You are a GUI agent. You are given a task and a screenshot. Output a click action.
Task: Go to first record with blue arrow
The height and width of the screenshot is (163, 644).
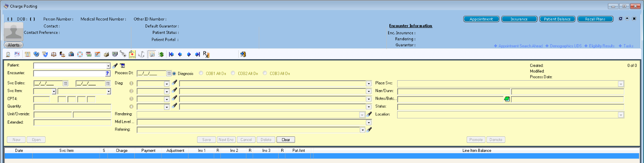(x=171, y=54)
